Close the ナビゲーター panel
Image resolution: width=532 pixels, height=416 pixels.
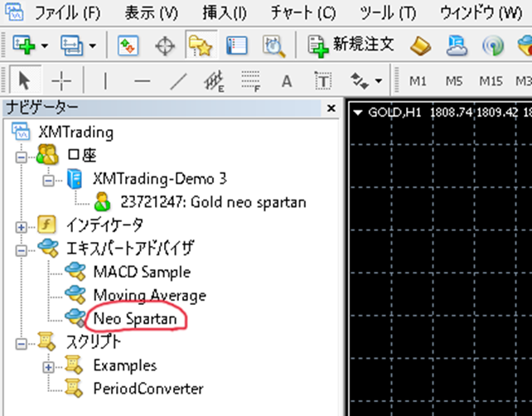pos(331,109)
